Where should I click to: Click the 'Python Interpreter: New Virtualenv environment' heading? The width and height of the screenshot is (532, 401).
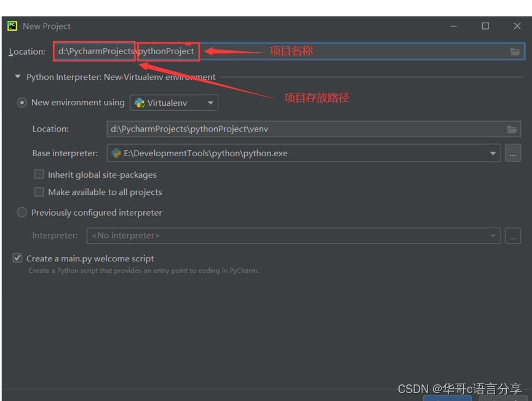pos(121,77)
